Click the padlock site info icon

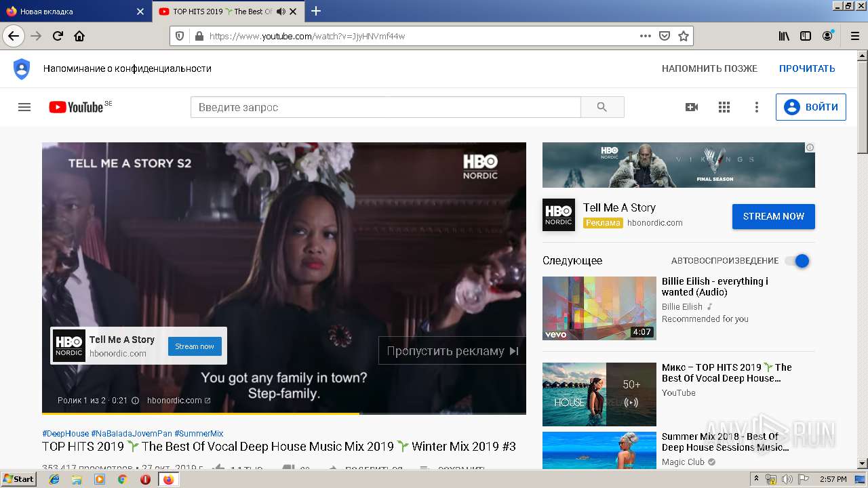click(199, 36)
